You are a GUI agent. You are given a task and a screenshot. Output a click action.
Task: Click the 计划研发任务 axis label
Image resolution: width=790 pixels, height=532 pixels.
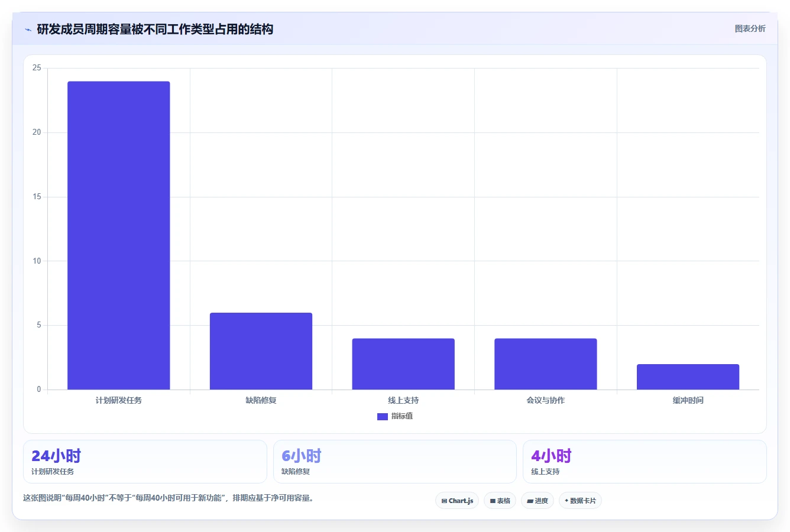point(119,400)
